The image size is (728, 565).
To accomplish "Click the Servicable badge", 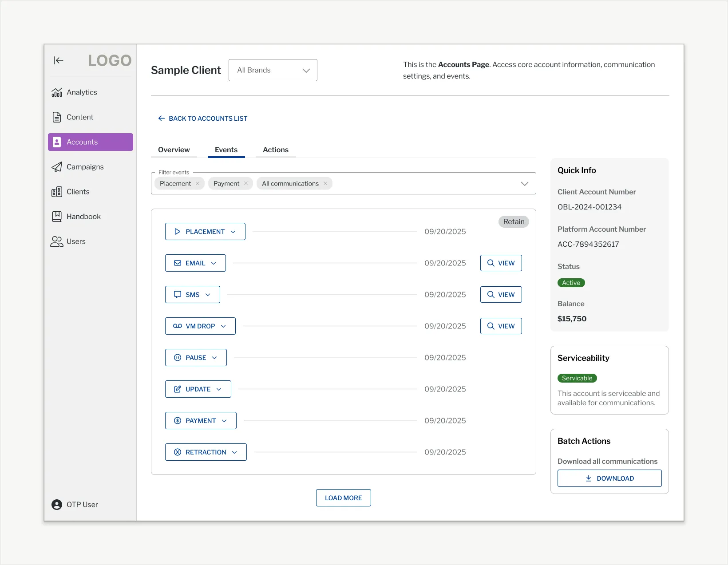I will 577,378.
